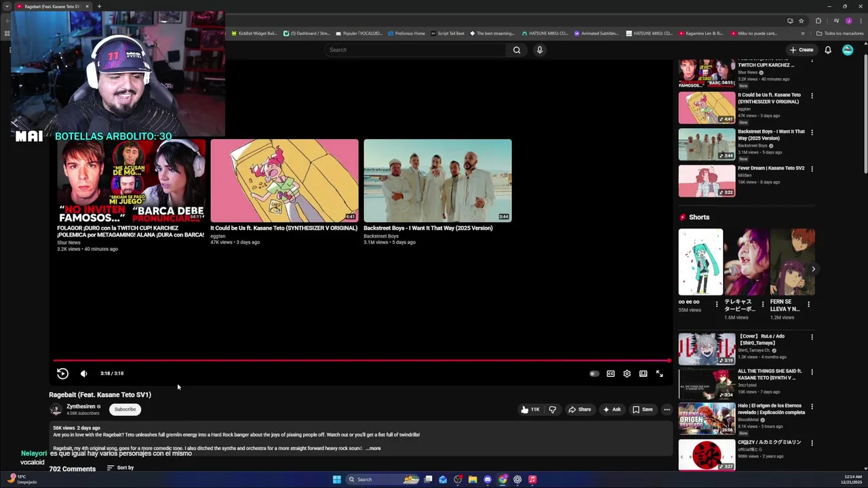868x488 pixels.
Task: Enter fullscreen mode
Action: point(659,373)
